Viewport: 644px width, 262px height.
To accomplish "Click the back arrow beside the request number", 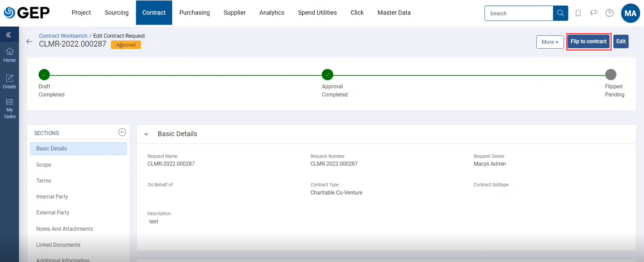I will (x=29, y=41).
